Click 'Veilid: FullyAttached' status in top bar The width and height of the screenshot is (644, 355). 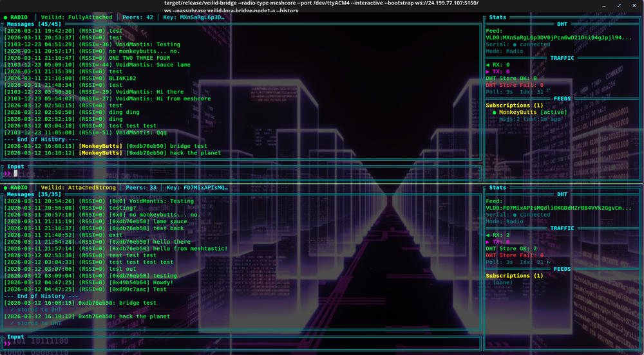tap(76, 17)
